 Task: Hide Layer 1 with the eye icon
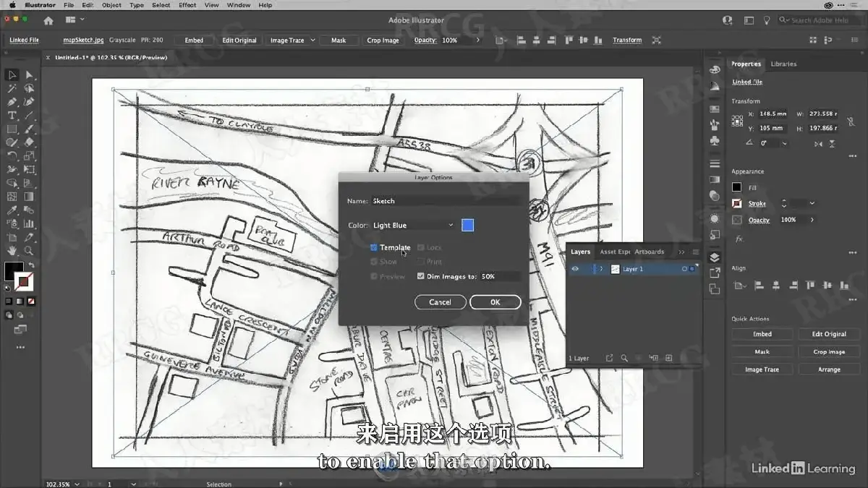576,269
